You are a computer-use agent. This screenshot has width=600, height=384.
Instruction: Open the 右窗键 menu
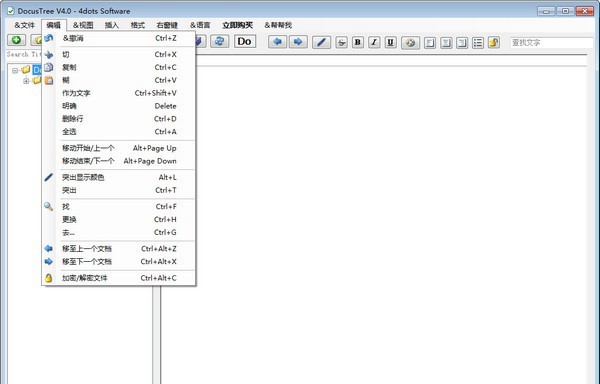[167, 25]
